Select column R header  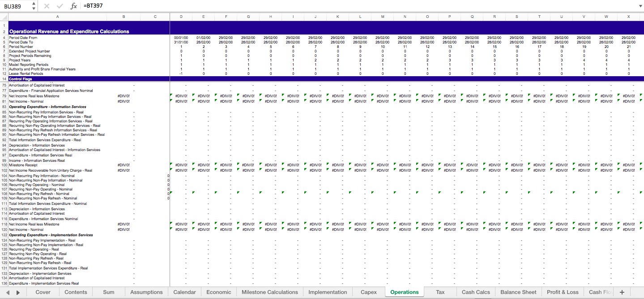pos(495,17)
